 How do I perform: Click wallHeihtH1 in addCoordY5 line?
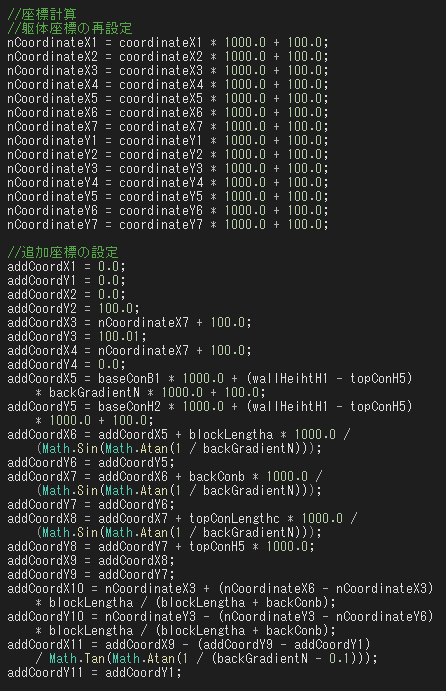pos(290,407)
